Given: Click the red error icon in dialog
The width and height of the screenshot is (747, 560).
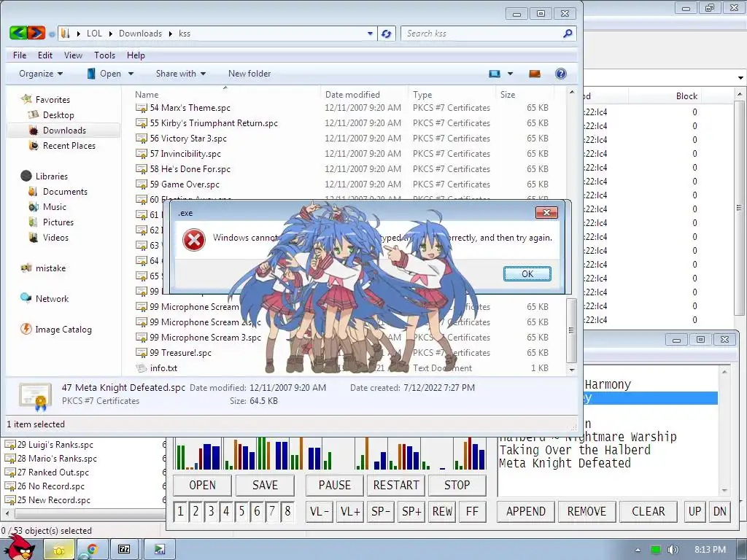Looking at the screenshot, I should point(194,239).
